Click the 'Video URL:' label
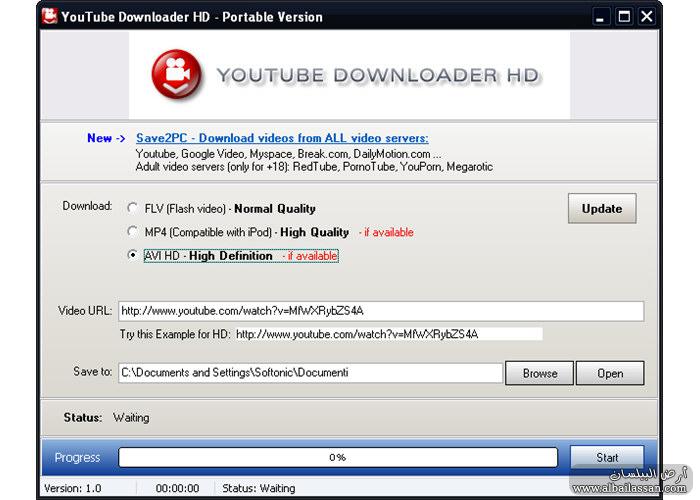Image resolution: width=700 pixels, height=500 pixels. [x=85, y=311]
